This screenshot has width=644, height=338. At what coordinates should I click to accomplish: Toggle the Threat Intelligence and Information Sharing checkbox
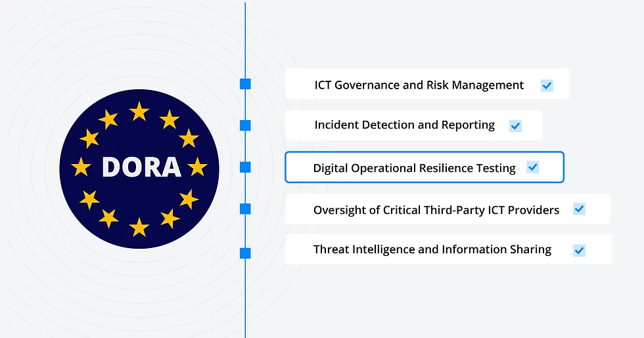click(579, 250)
